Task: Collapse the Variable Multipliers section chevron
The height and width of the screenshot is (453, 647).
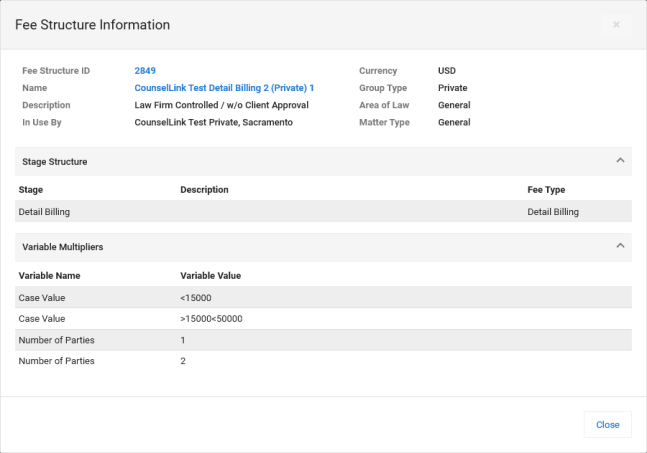Action: click(620, 245)
